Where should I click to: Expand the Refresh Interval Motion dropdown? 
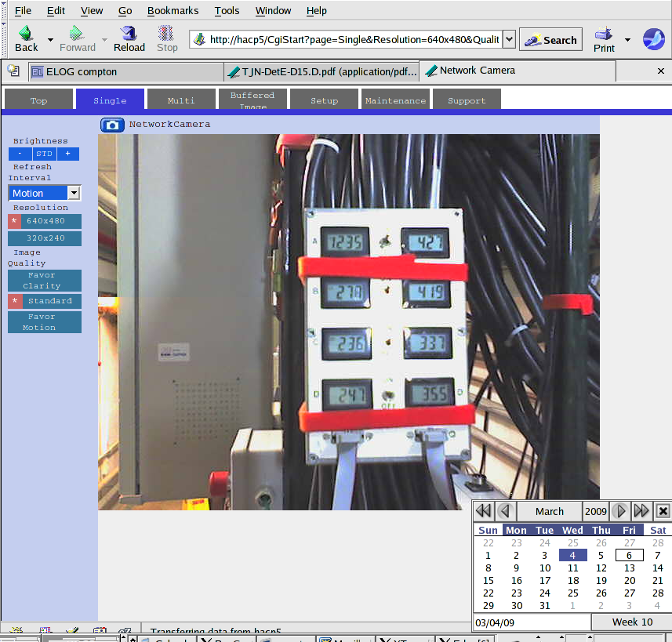click(x=45, y=194)
